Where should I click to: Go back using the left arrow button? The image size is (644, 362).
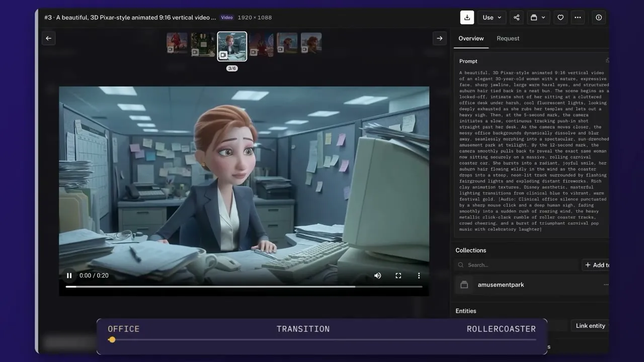point(48,38)
